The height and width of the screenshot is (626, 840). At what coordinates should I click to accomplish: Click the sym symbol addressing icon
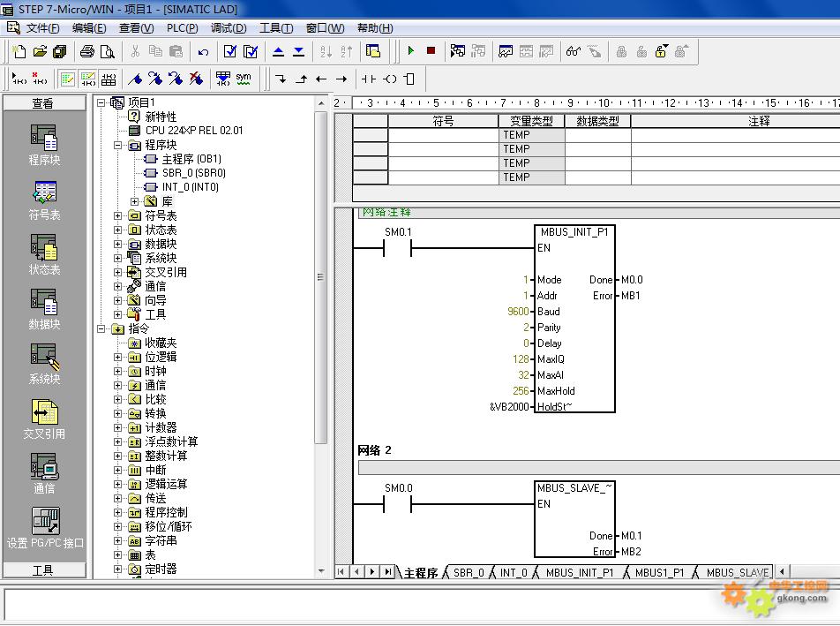[244, 79]
